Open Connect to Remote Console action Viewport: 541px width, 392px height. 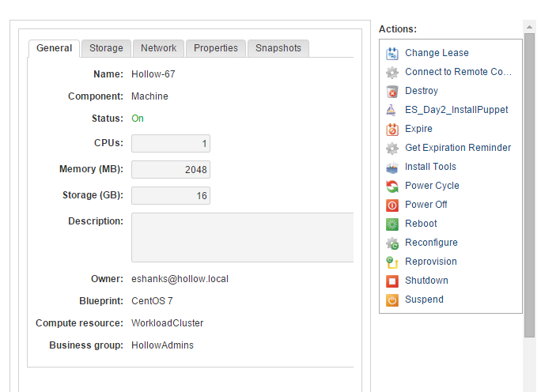point(458,72)
